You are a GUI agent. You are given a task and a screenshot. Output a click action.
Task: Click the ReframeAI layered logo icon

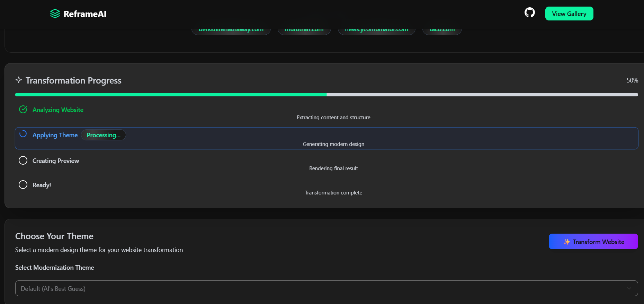(55, 14)
